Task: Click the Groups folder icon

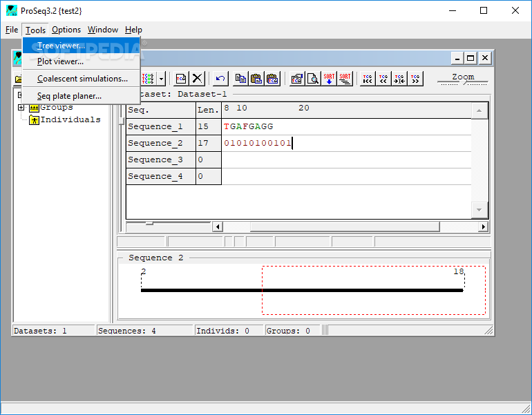Action: pyautogui.click(x=35, y=108)
